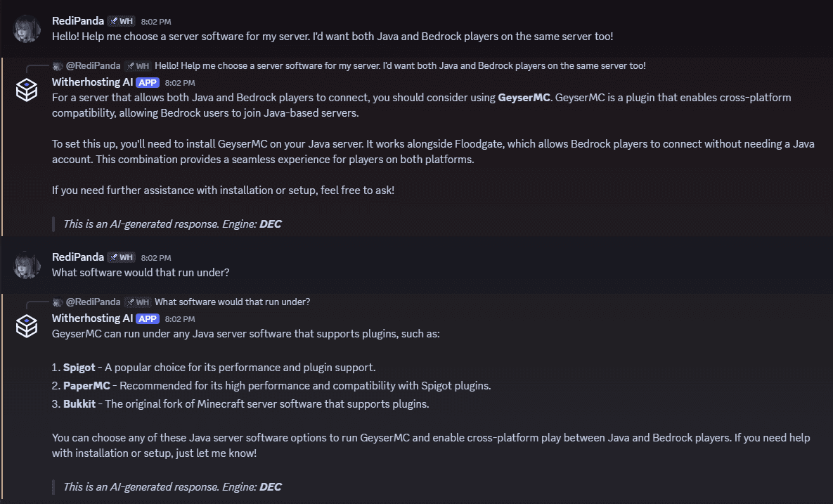Open RediPanda username in second message

(x=78, y=257)
